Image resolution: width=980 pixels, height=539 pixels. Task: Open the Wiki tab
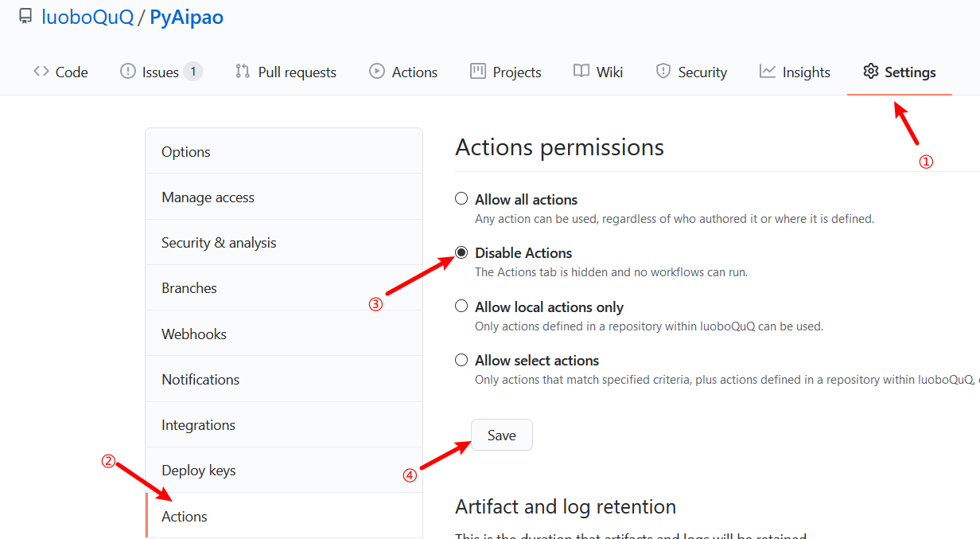point(598,72)
